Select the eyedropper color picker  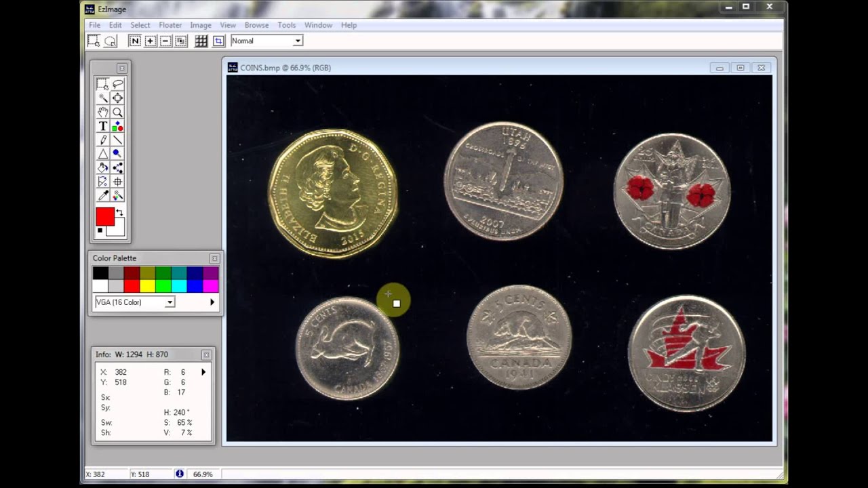102,195
